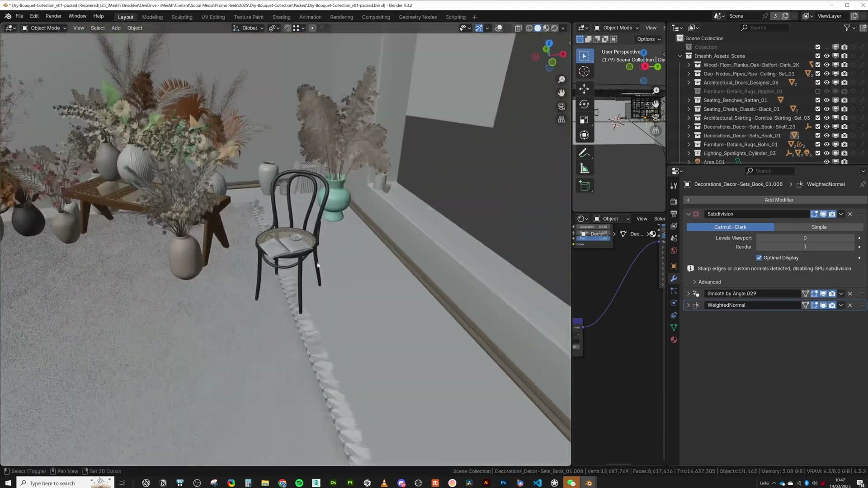868x488 pixels.
Task: Open Photoshop from the taskbar
Action: pyautogui.click(x=503, y=483)
